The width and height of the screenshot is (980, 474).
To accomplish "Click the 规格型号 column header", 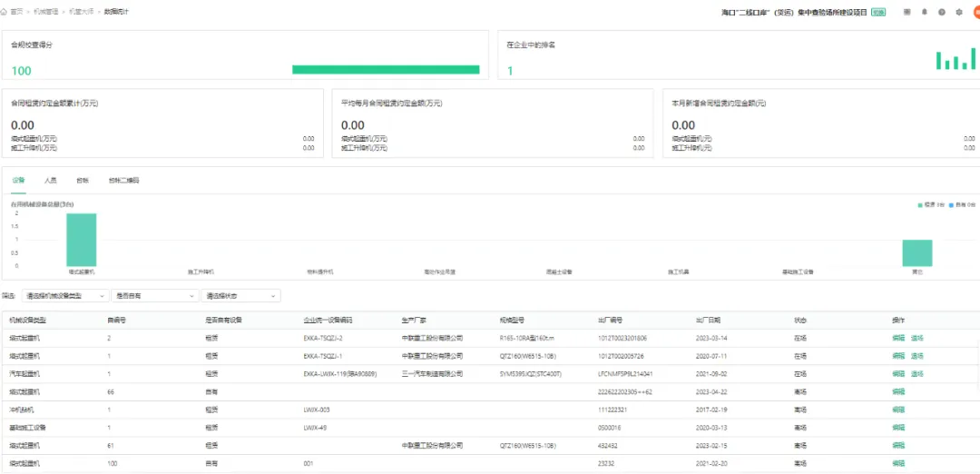I will click(x=512, y=321).
